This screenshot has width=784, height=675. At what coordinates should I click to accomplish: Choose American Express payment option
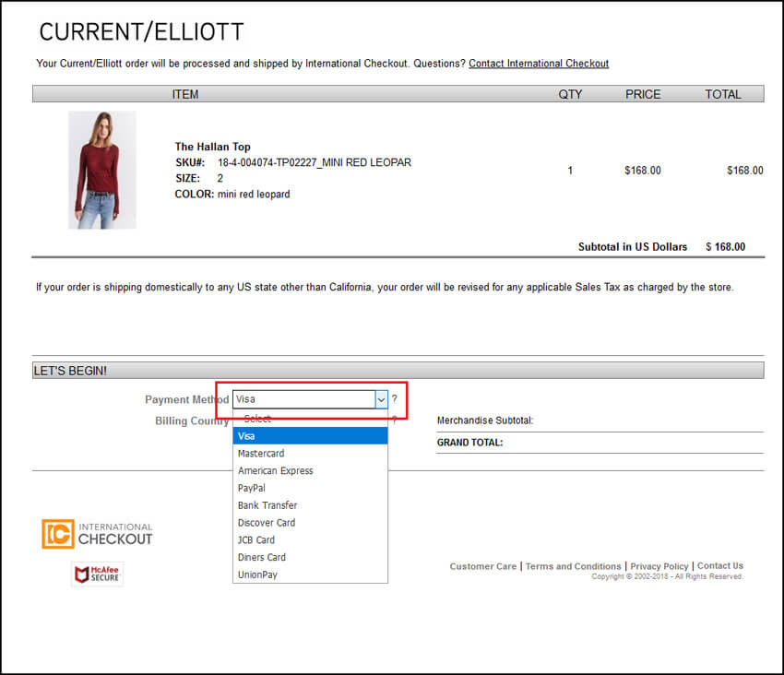[x=310, y=470]
